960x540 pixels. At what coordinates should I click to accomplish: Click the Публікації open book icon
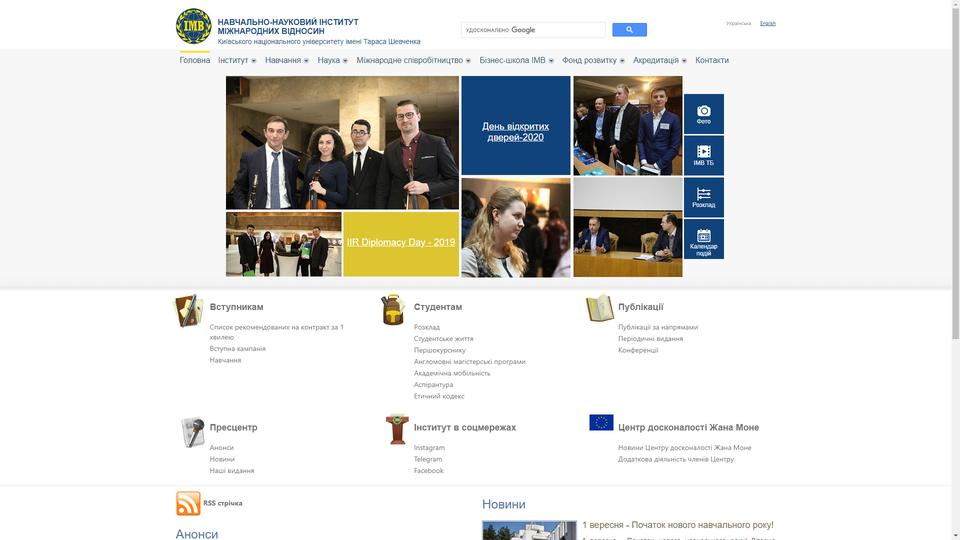[x=599, y=308]
